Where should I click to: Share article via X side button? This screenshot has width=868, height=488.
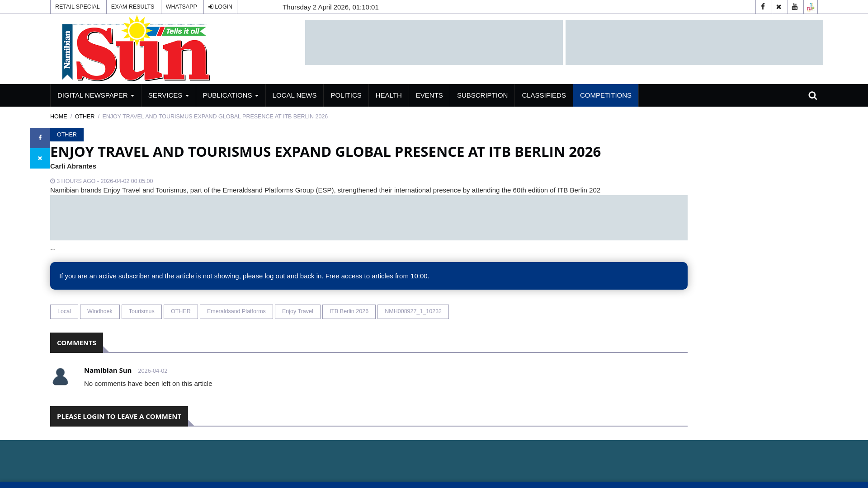(40, 158)
